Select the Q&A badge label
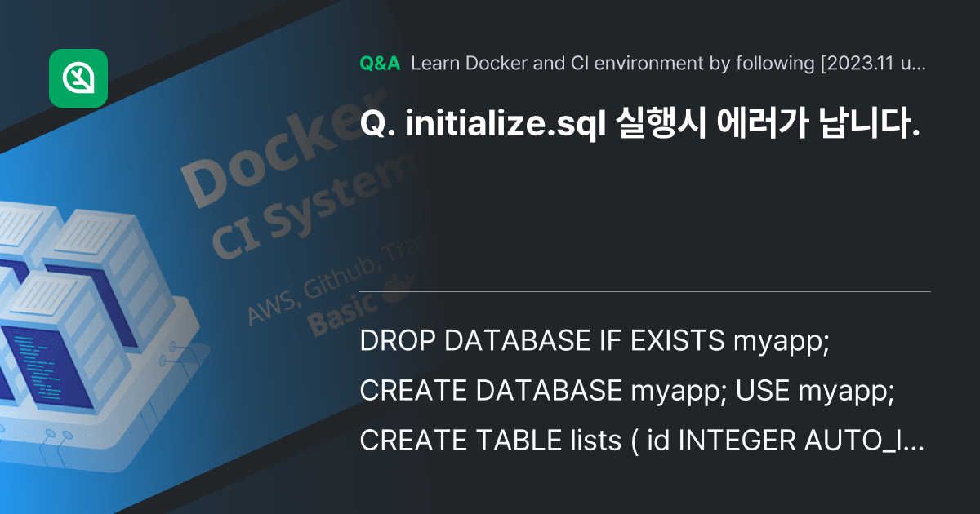Screen dimensions: 980x514 [379, 61]
